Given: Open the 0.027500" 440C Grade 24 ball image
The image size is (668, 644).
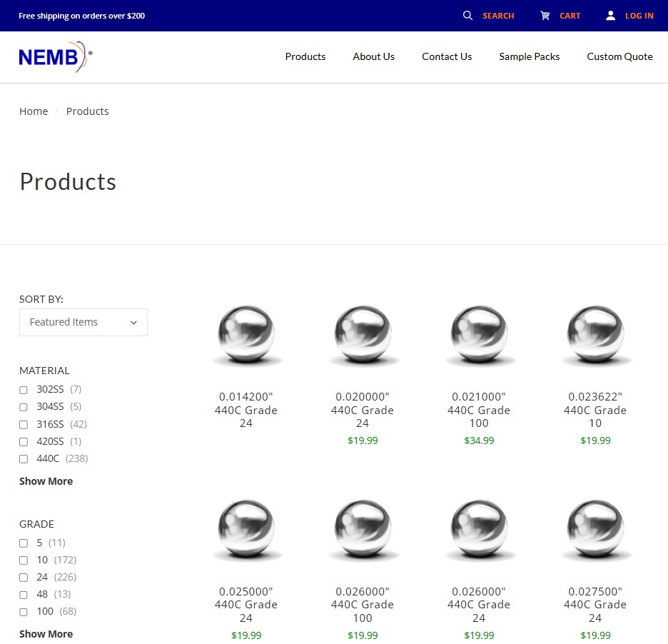Looking at the screenshot, I should [x=595, y=530].
